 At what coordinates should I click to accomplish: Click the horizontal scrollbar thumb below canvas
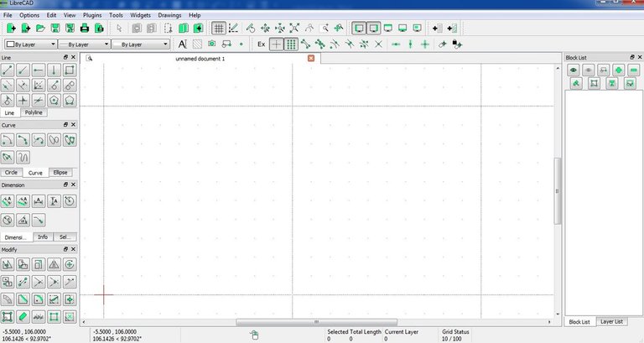click(317, 322)
